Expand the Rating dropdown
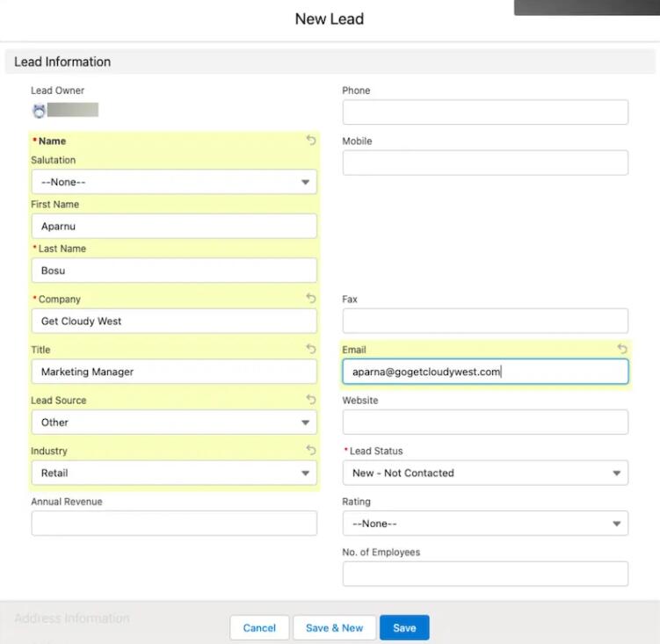This screenshot has height=644, width=660. [485, 524]
